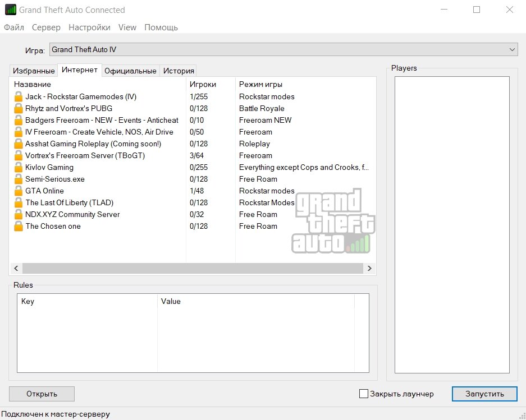Click the lock icon beside Badgers Freeroam server
Screen dimensions: 526x420
tap(18, 121)
